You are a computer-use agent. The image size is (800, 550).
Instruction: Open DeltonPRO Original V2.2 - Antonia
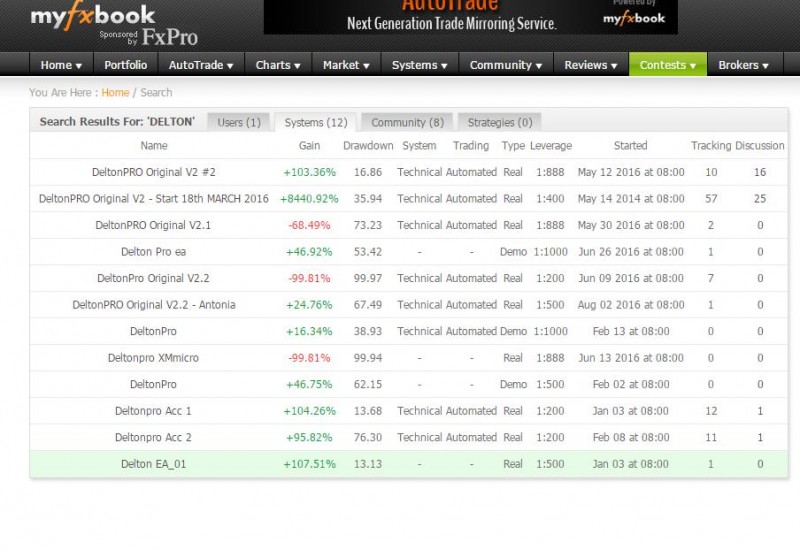[x=154, y=305]
